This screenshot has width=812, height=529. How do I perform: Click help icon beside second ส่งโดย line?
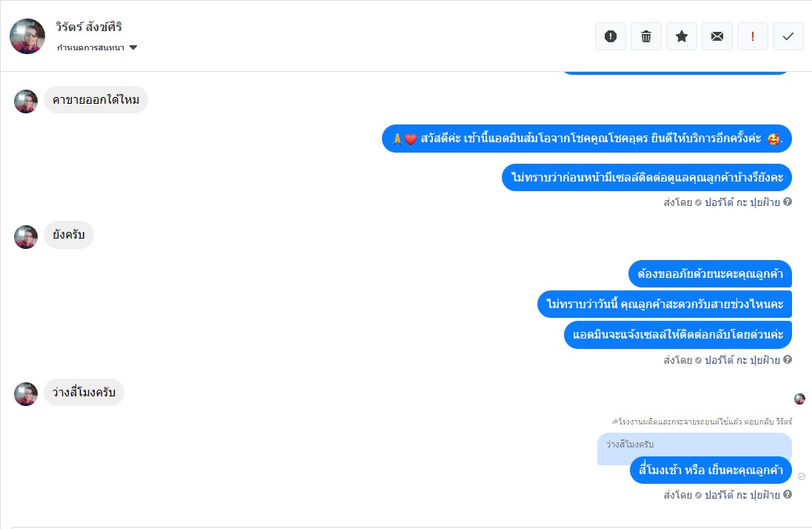787,359
